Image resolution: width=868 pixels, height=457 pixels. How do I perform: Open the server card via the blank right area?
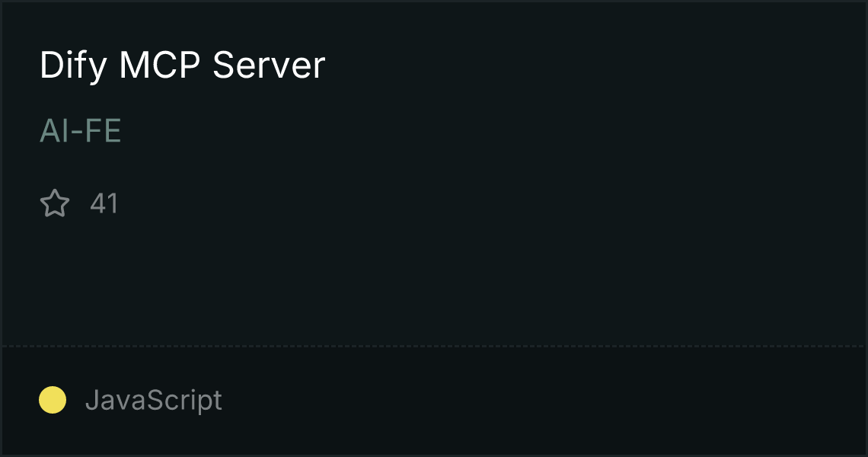pos(609,166)
